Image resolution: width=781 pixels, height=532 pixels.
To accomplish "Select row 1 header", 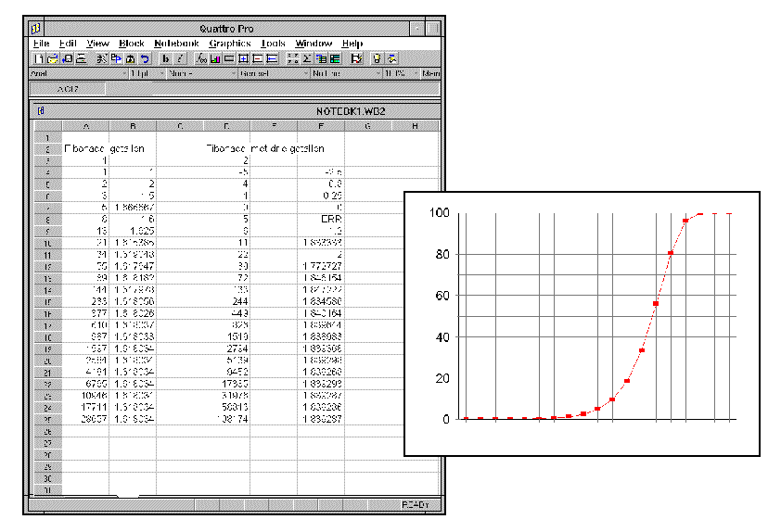I will 46,137.
